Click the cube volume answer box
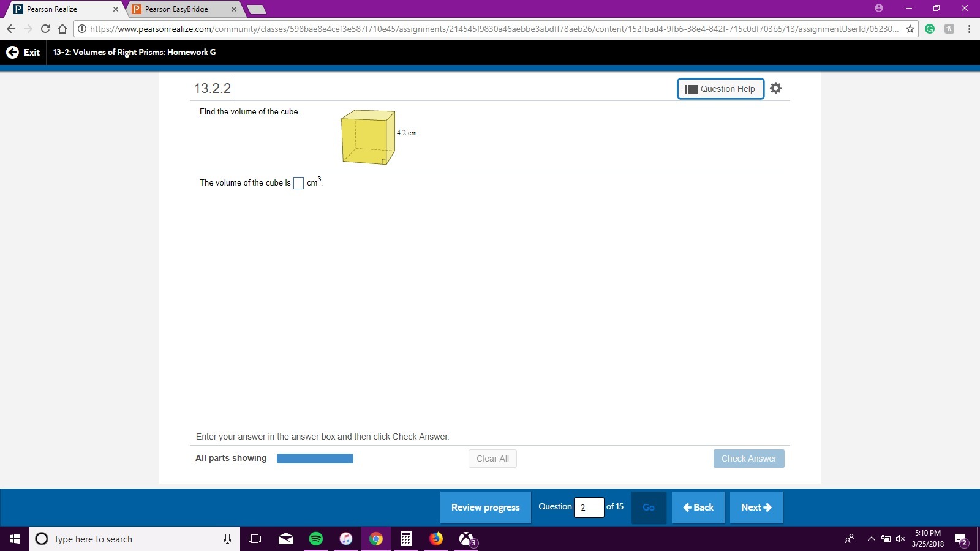 point(299,183)
